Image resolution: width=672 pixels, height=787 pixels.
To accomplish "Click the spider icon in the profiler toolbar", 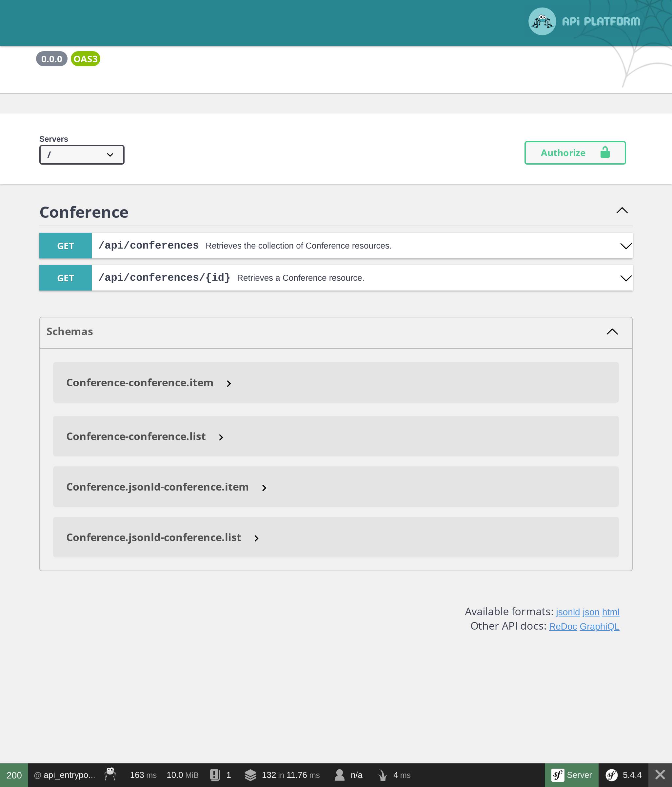I will point(110,775).
